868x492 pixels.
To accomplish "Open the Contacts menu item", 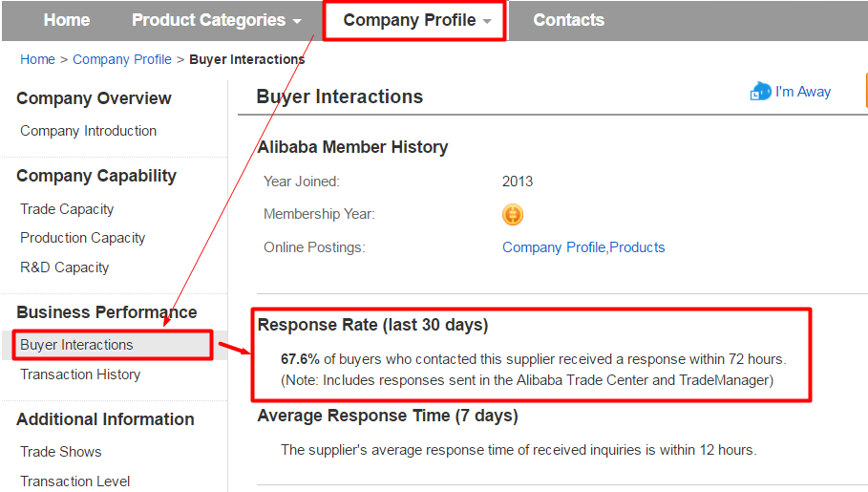I will point(568,20).
